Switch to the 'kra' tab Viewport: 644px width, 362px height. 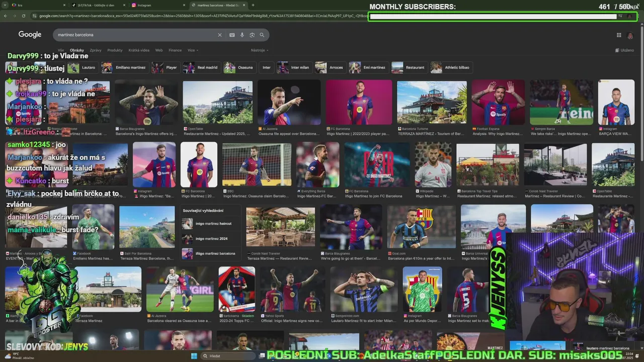[38, 5]
